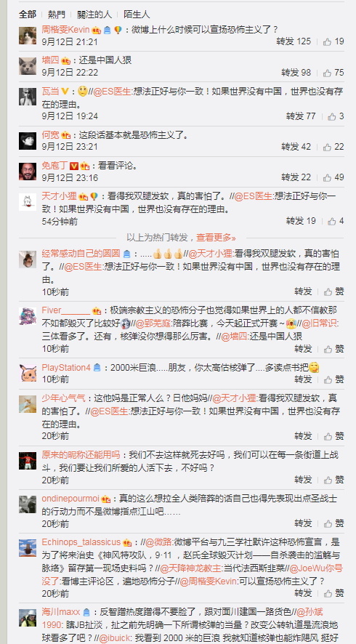
Task: Select 陌生人 filter tab
Action: coord(137,15)
